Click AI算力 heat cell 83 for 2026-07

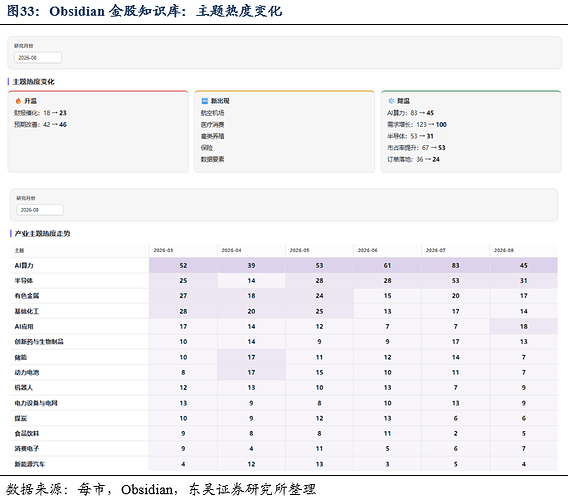coord(455,266)
